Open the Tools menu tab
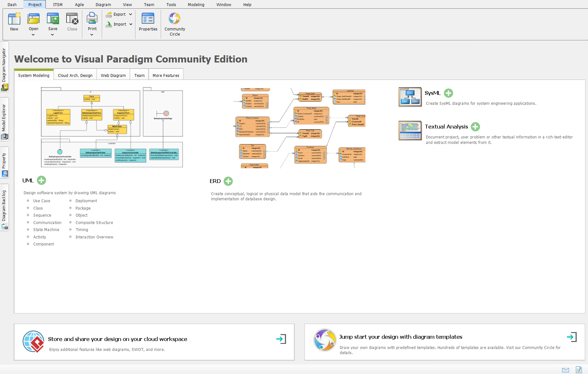588x374 pixels. point(171,4)
